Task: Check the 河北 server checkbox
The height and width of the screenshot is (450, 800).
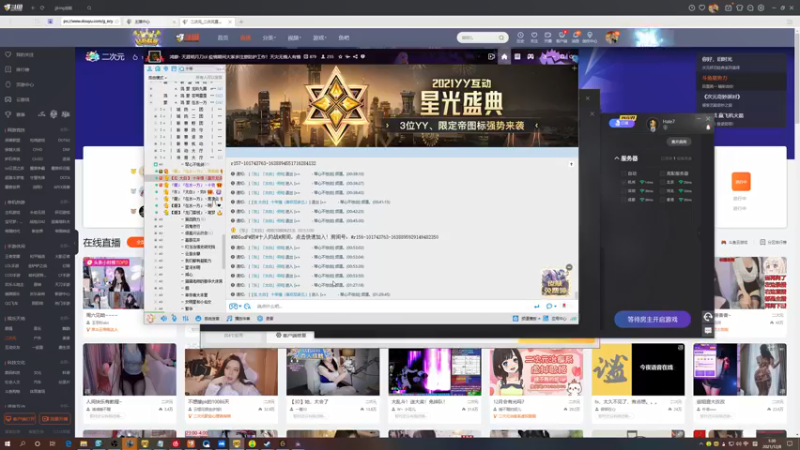Action: tap(662, 191)
